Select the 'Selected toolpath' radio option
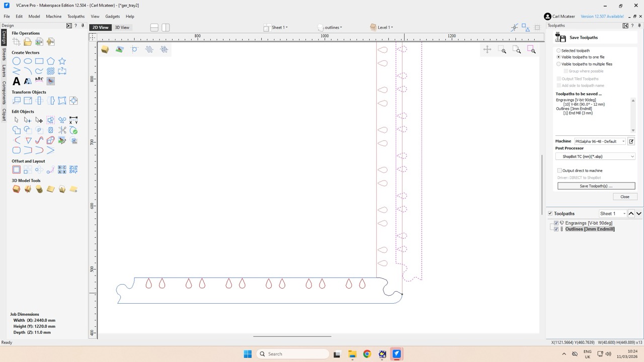 [x=558, y=51]
